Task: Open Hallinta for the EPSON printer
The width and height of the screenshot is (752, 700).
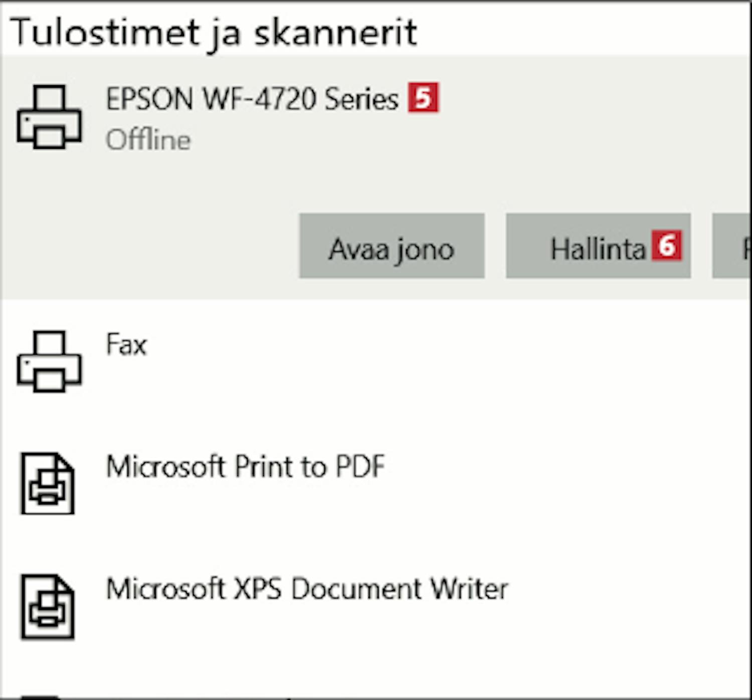Action: click(598, 246)
